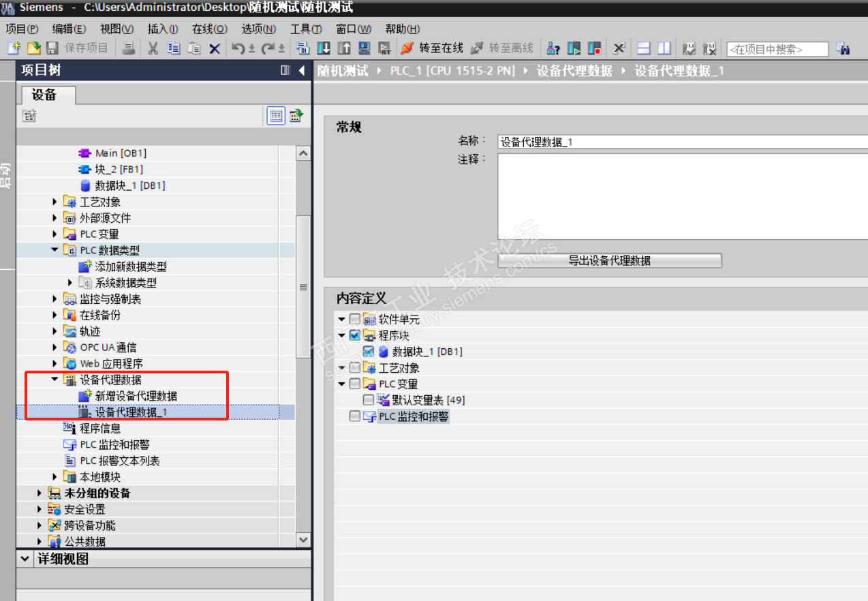Split editor space vertically icon
Screen dimensions: 868x601
pyautogui.click(x=664, y=48)
